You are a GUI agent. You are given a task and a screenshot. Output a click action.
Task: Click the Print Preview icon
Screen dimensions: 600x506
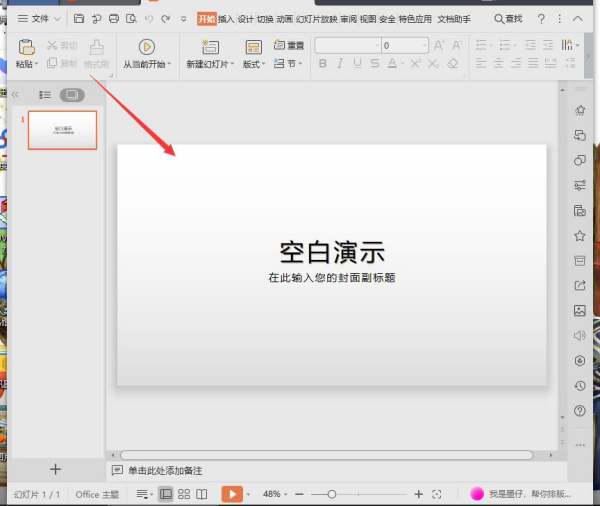point(131,18)
